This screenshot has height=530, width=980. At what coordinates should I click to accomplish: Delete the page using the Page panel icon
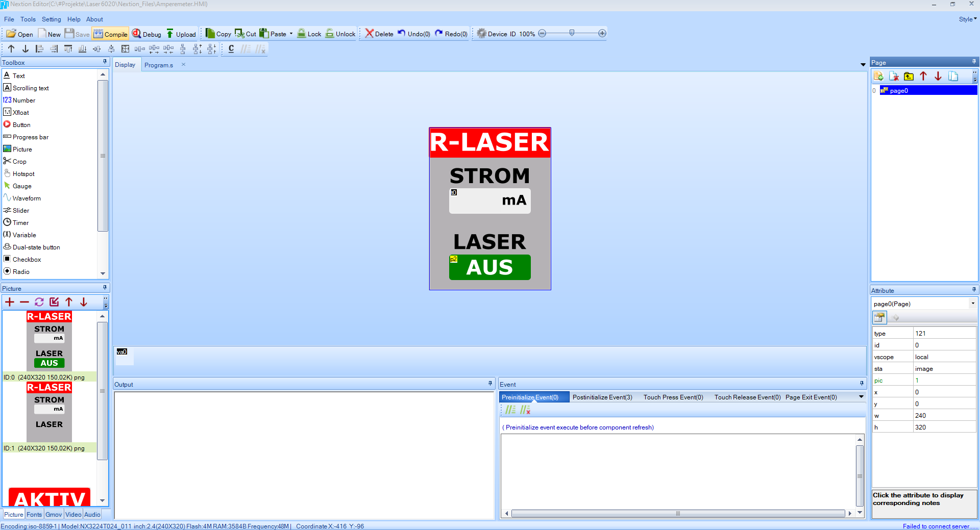[894, 77]
